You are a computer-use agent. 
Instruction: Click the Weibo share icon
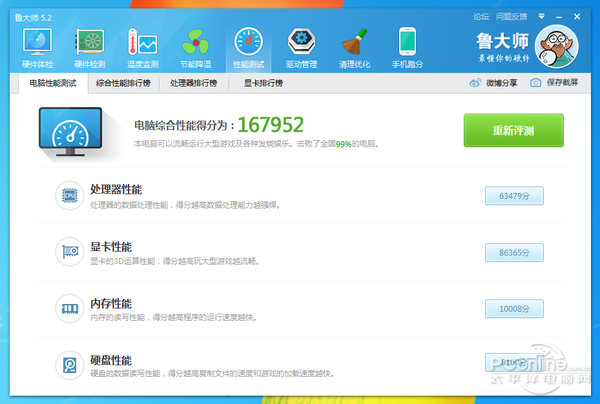(x=475, y=83)
